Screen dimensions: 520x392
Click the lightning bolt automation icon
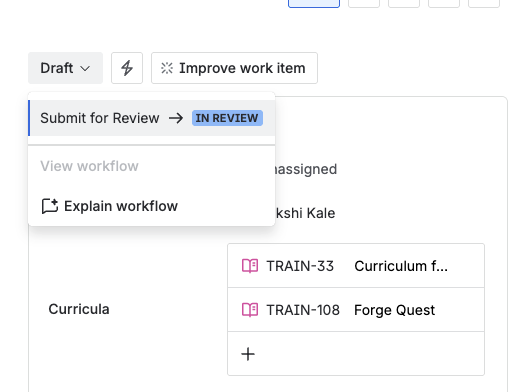click(x=127, y=68)
